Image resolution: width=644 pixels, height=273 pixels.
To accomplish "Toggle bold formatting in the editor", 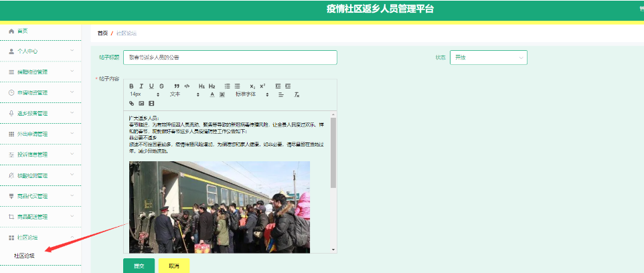I will [131, 86].
